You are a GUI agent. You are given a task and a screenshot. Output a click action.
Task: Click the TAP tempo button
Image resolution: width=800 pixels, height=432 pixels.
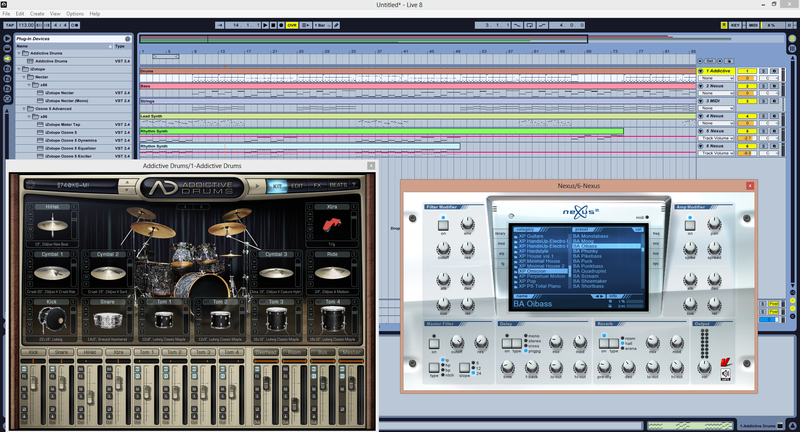coord(10,24)
